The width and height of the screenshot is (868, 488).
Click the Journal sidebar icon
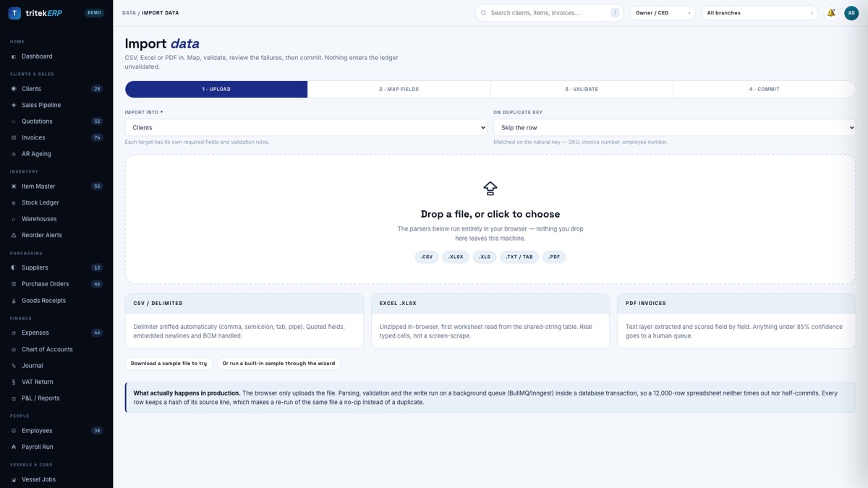(x=14, y=366)
